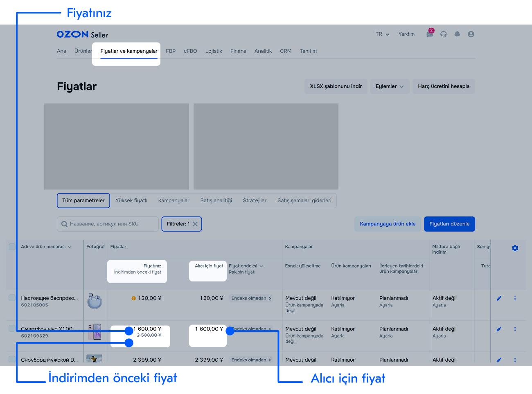Click the headset support icon

tap(444, 34)
